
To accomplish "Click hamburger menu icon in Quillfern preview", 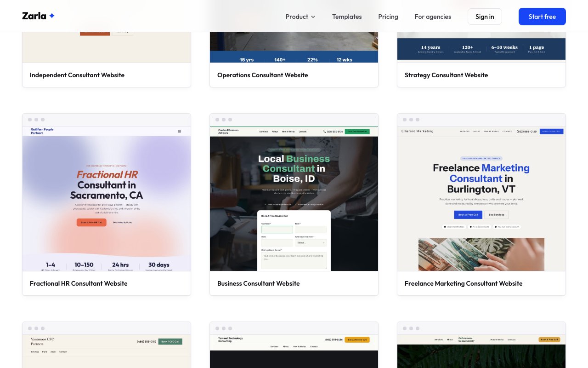I will (x=179, y=131).
